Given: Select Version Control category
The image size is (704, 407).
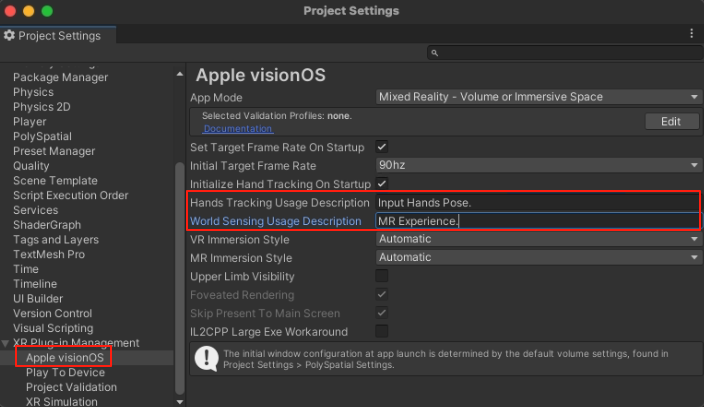Looking at the screenshot, I should click(x=53, y=314).
